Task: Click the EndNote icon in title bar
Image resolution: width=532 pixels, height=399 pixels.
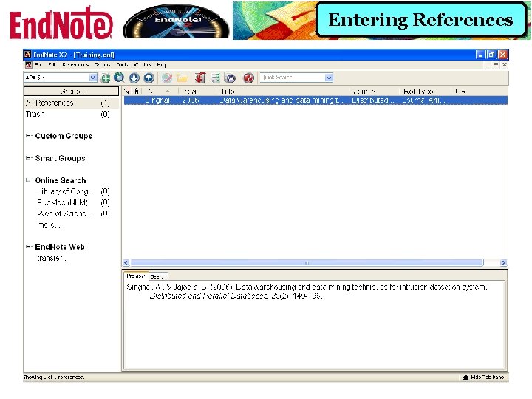Action: click(x=27, y=55)
